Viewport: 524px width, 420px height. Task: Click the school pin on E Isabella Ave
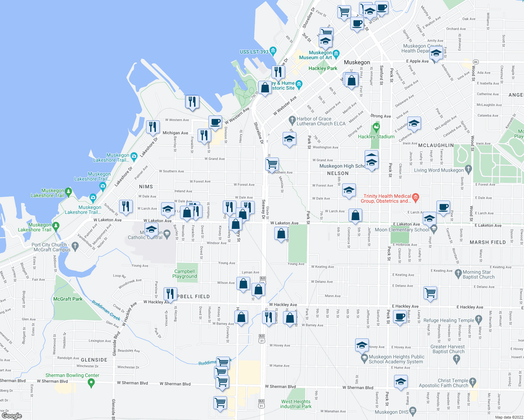click(414, 124)
